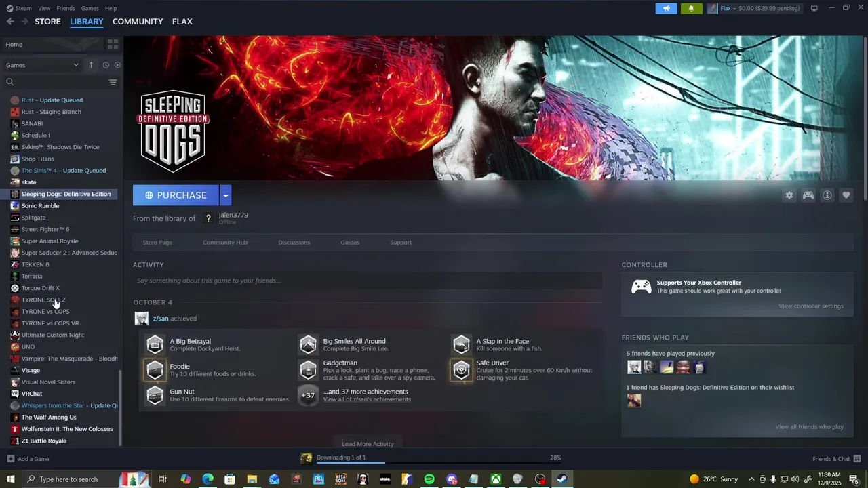Click the Windows Start button
The height and width of the screenshot is (488, 868).
(x=11, y=479)
